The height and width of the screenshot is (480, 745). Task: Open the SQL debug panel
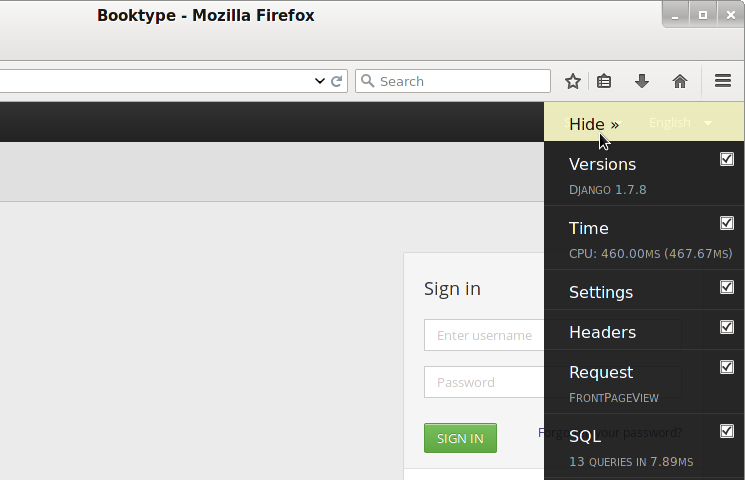click(x=585, y=436)
